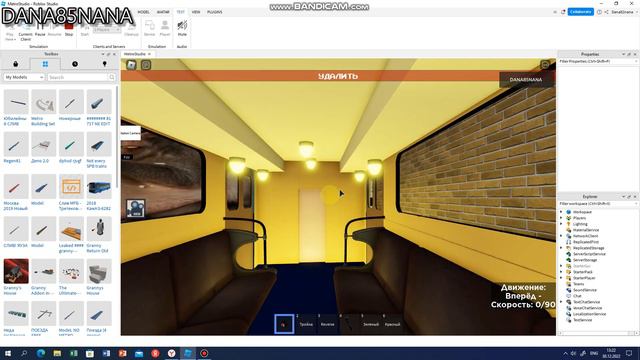The image size is (640, 360).
Task: Click the orange УДАЛИТЬ button
Action: (x=338, y=76)
